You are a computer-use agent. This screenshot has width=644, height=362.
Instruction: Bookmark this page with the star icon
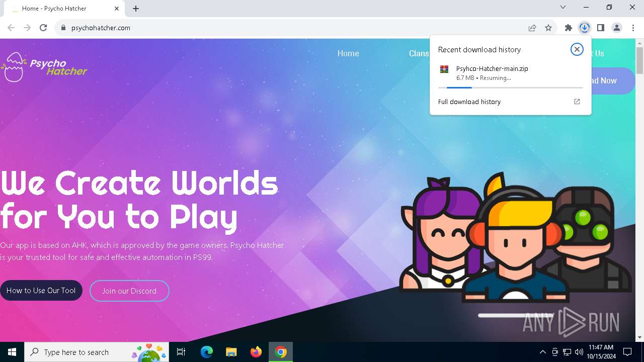[x=548, y=28]
